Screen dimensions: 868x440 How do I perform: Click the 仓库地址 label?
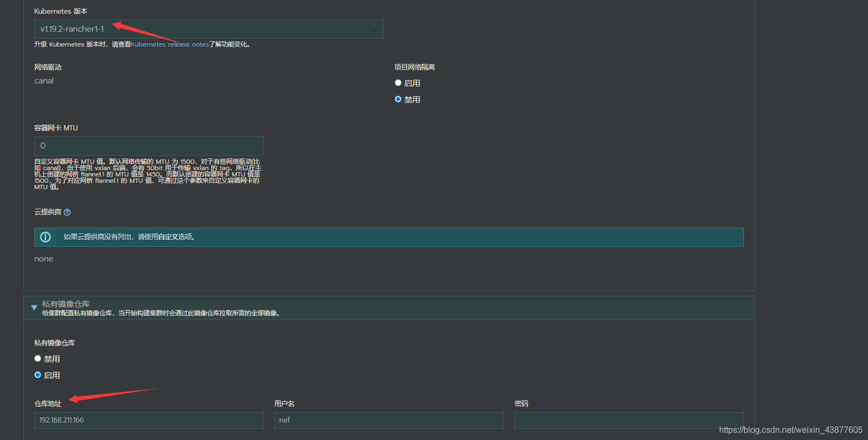click(48, 404)
